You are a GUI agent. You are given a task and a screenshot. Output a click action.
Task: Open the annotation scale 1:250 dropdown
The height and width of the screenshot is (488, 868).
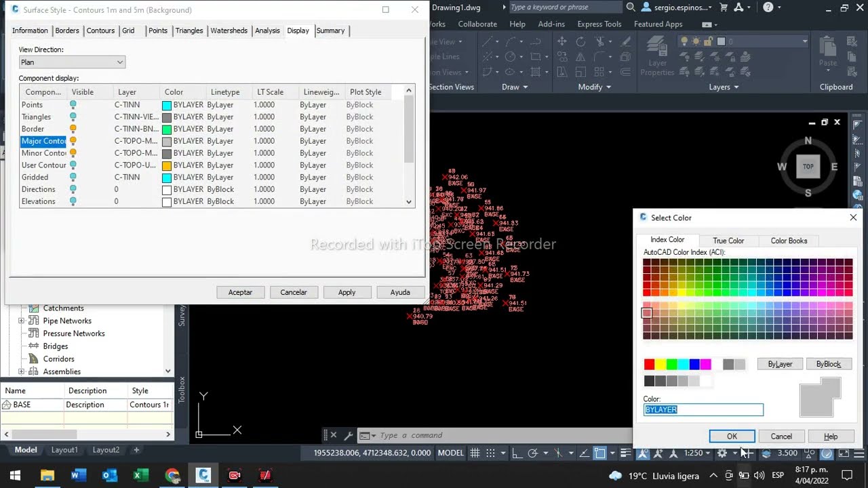pos(697,453)
